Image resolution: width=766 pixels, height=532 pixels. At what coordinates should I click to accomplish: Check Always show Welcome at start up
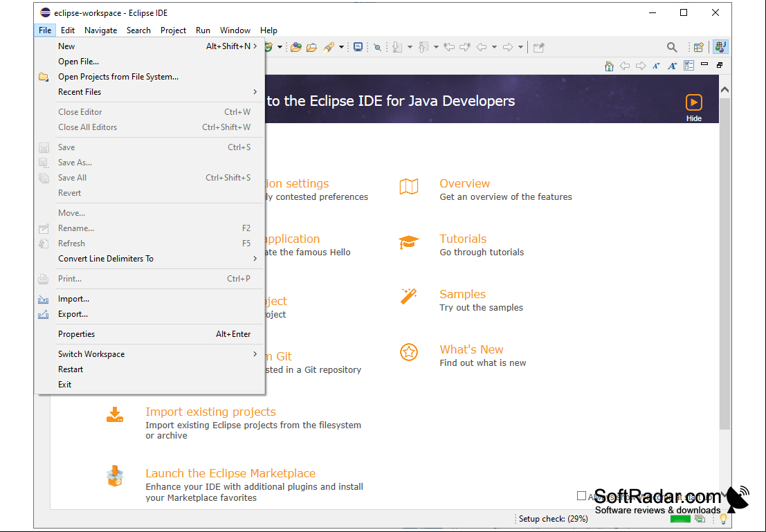pyautogui.click(x=581, y=496)
